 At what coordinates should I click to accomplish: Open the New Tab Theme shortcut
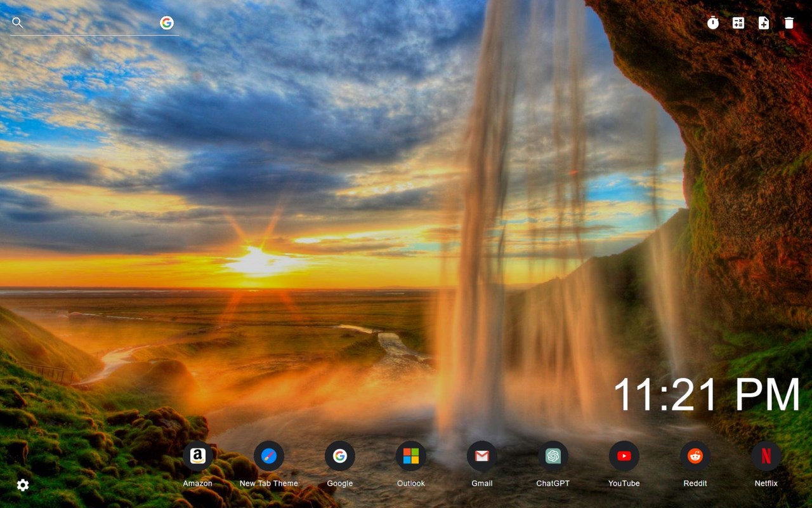pyautogui.click(x=269, y=456)
